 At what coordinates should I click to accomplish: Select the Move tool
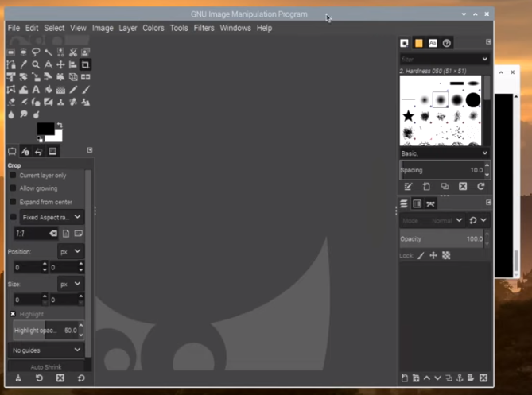[x=60, y=64]
